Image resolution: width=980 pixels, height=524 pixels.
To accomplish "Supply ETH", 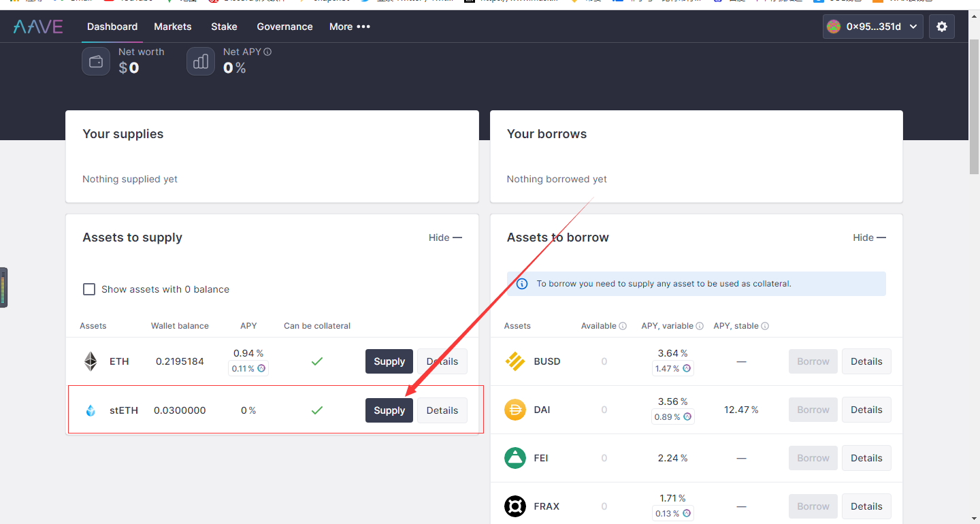I will tap(389, 361).
